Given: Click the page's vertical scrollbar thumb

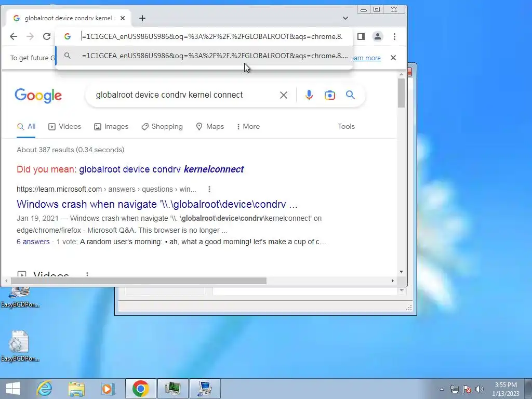Looking at the screenshot, I should coord(402,93).
